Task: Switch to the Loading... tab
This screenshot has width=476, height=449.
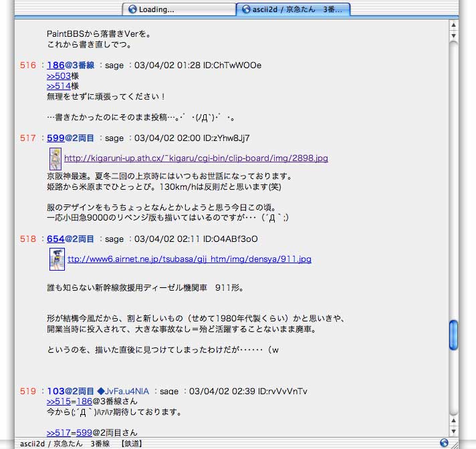Action: point(179,9)
